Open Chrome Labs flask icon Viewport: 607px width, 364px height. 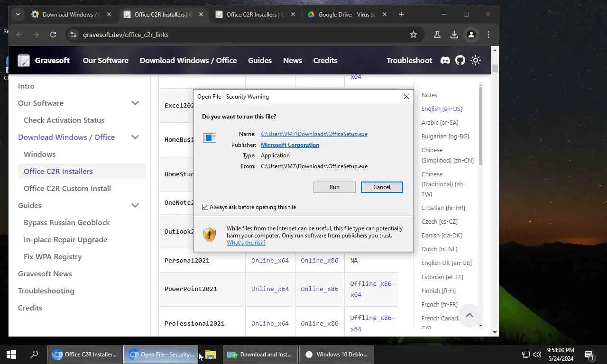tap(437, 35)
